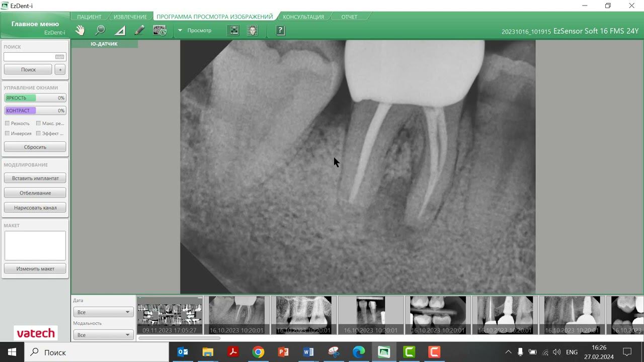
Task: Select the fifth bitewing thumbnail
Action: (x=438, y=315)
